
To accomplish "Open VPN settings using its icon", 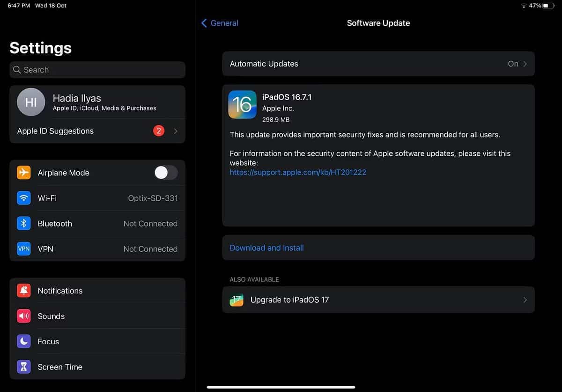I will pyautogui.click(x=23, y=249).
